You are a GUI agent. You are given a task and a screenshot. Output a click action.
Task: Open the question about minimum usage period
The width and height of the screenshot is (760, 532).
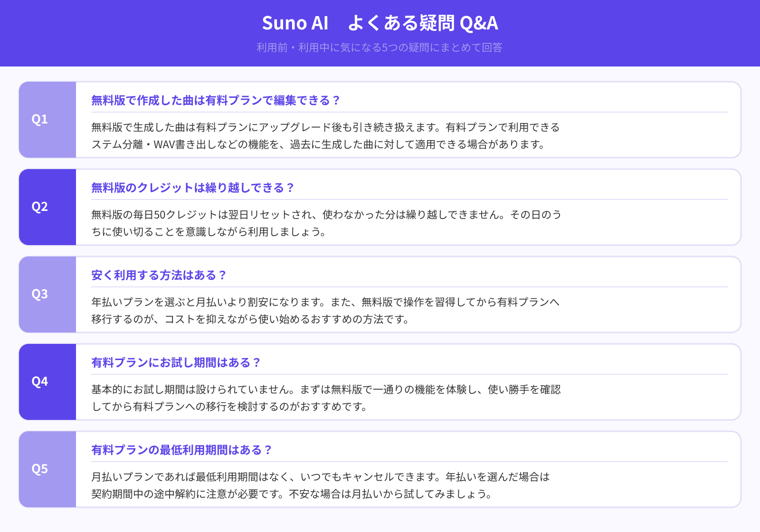181,449
